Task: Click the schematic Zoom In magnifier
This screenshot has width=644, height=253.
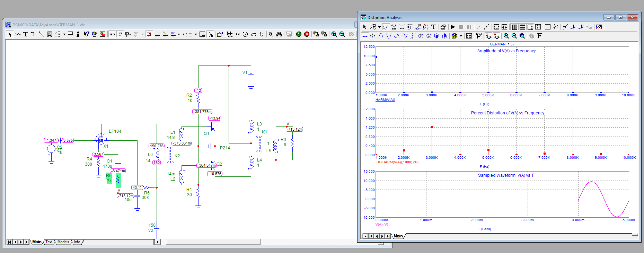Action: [x=334, y=34]
